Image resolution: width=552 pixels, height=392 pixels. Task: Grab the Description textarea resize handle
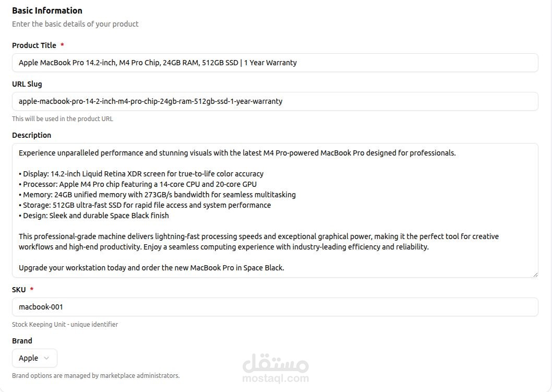(x=535, y=275)
